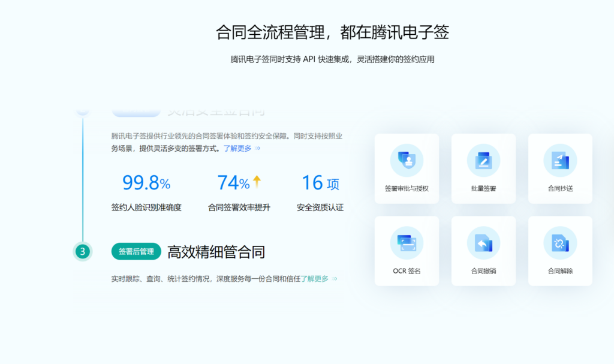Select the 合同撤销 contract revoke icon
Image resolution: width=614 pixels, height=364 pixels.
(483, 251)
